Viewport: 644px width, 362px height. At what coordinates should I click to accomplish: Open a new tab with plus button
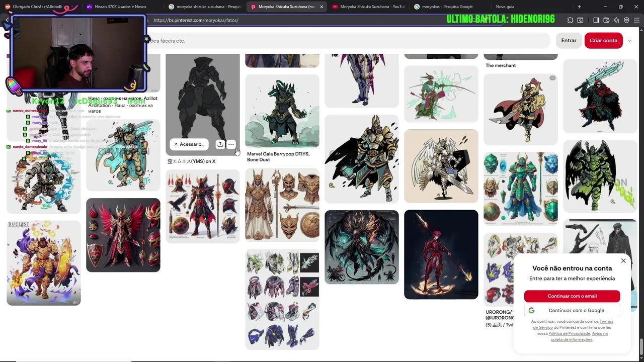click(579, 7)
